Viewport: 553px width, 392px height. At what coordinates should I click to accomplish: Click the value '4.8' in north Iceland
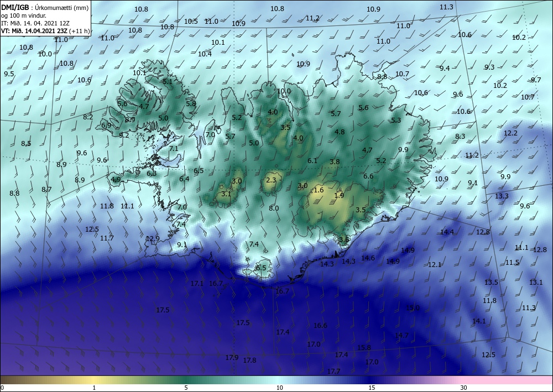tap(340, 132)
